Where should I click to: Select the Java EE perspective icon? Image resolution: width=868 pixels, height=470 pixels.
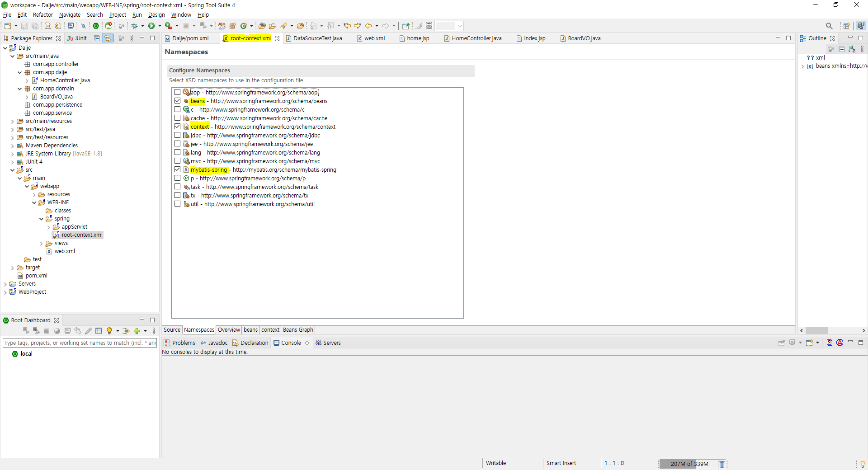861,26
